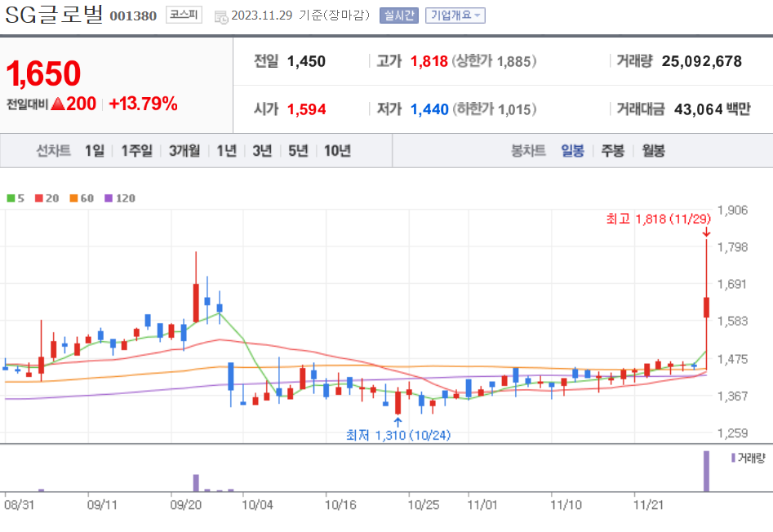Click the 선차트 label
773x532 pixels.
pos(54,151)
